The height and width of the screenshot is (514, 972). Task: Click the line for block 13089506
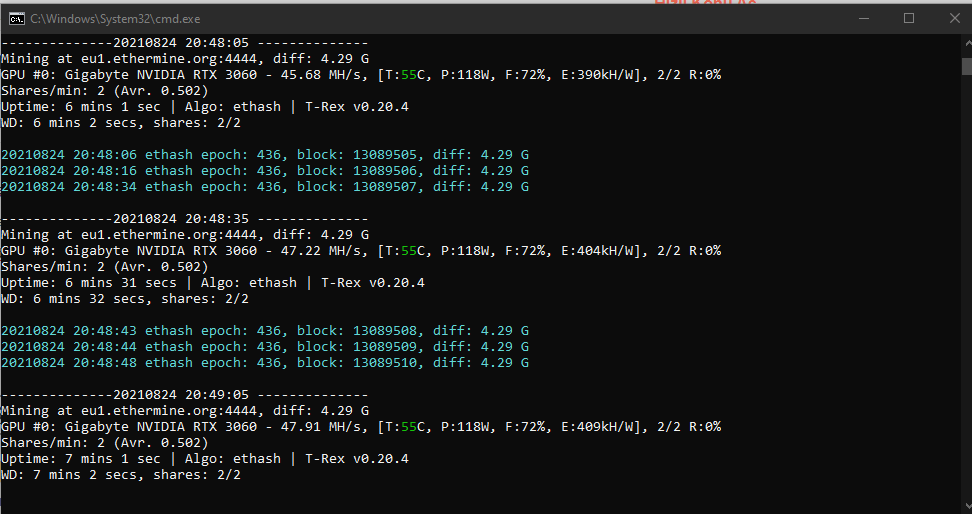coord(265,171)
